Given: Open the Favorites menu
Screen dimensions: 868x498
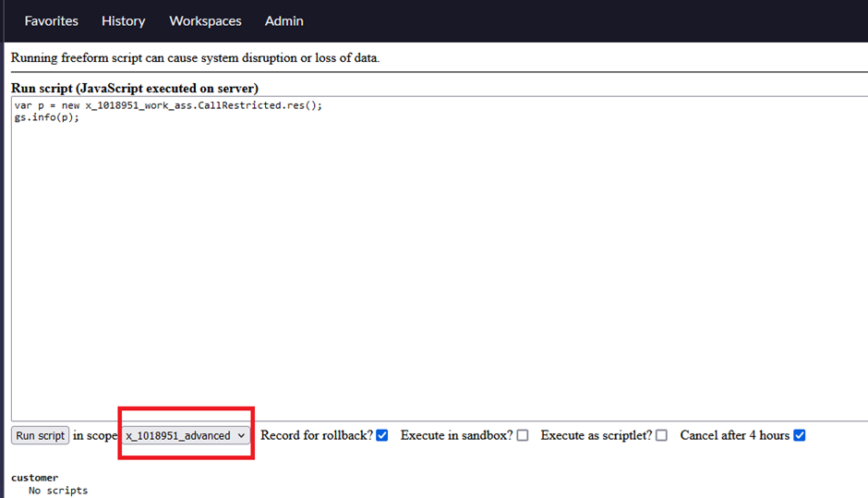Looking at the screenshot, I should coord(51,20).
